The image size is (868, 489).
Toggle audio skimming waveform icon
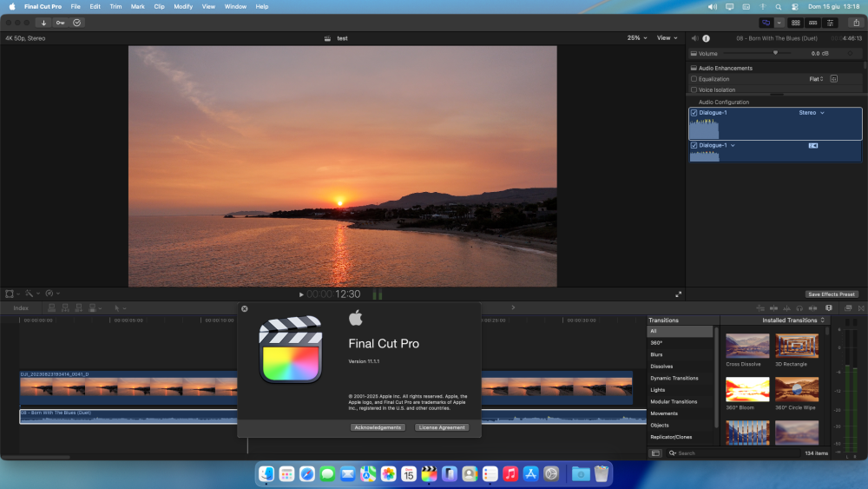786,308
